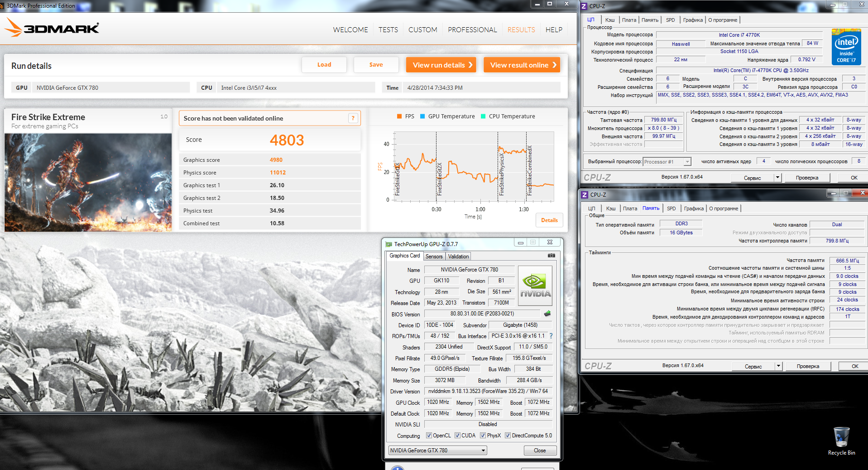Click the Save button in Run details

(x=376, y=65)
